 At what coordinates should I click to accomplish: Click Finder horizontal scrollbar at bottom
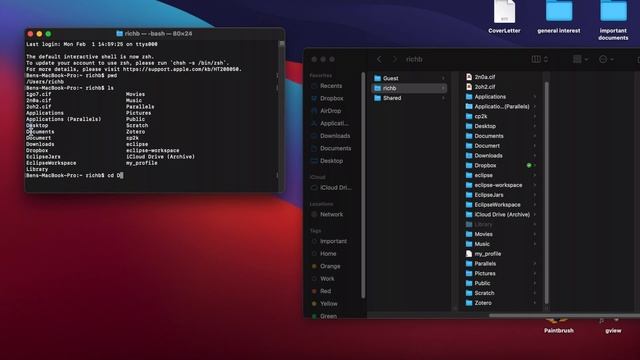pos(564,315)
